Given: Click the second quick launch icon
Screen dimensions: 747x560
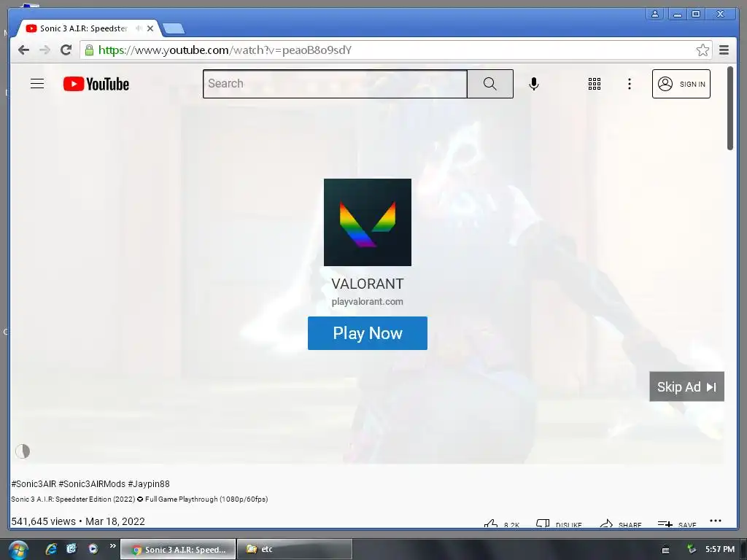Looking at the screenshot, I should click(x=71, y=549).
